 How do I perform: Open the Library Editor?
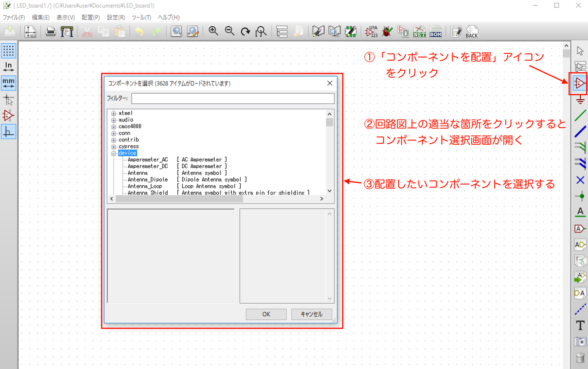point(318,31)
